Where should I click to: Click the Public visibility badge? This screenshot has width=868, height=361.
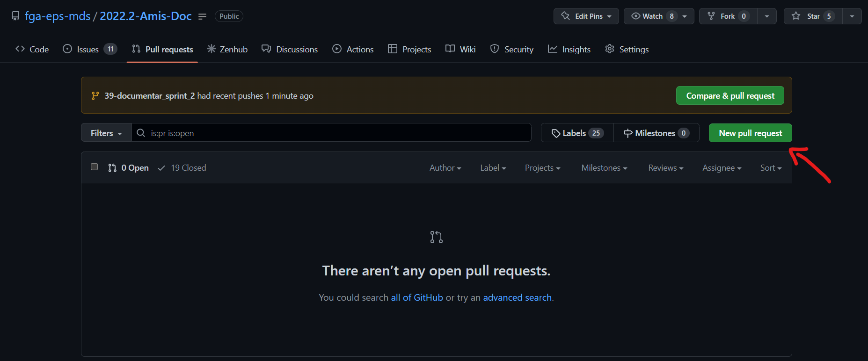pyautogui.click(x=229, y=16)
